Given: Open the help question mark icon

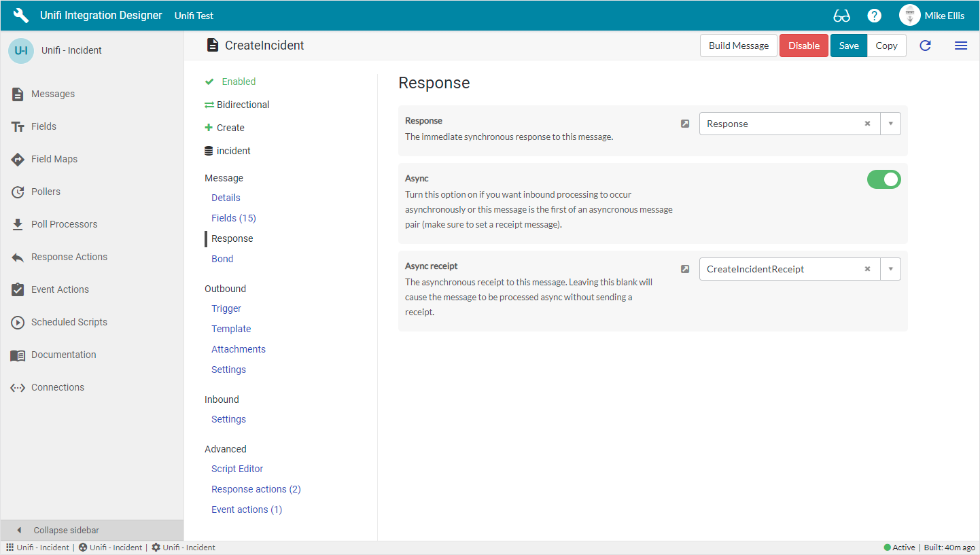Looking at the screenshot, I should click(874, 16).
